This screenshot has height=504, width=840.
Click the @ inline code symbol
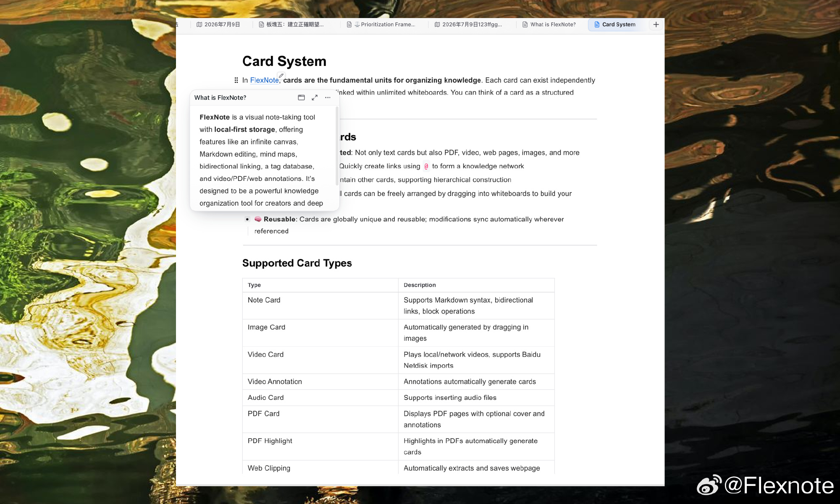[x=426, y=166]
